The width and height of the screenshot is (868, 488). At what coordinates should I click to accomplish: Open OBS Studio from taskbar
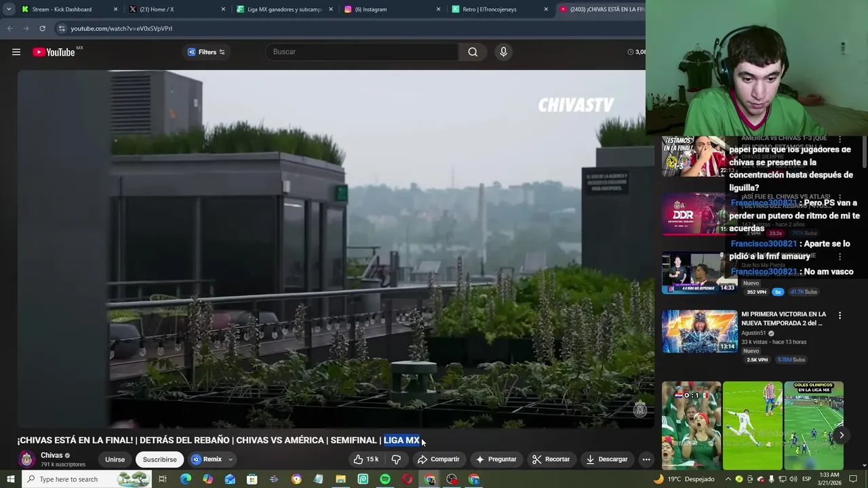(x=452, y=479)
